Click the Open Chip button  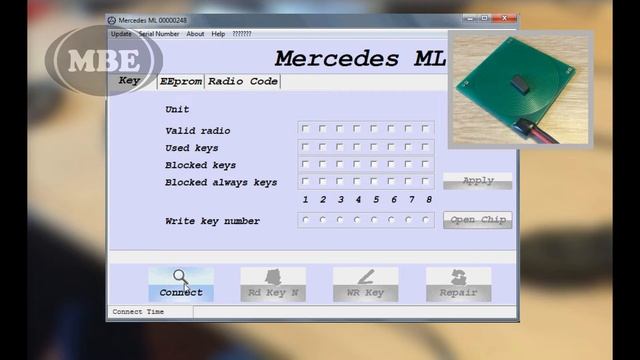coord(478,220)
